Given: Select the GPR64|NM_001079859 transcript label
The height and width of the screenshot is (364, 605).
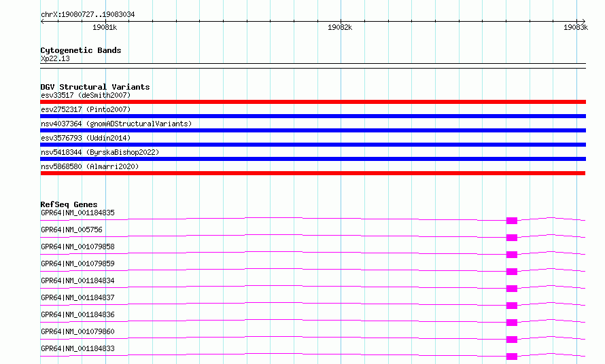Looking at the screenshot, I should 77,263.
